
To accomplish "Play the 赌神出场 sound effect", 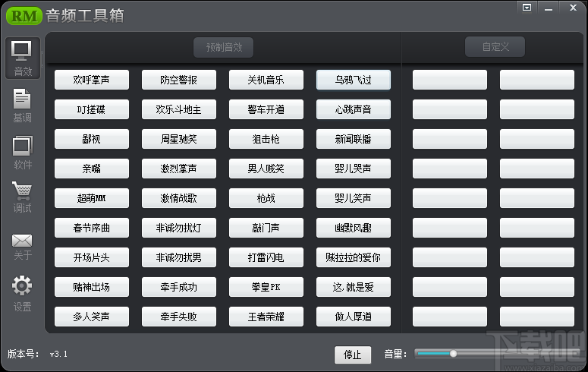I will tap(92, 287).
